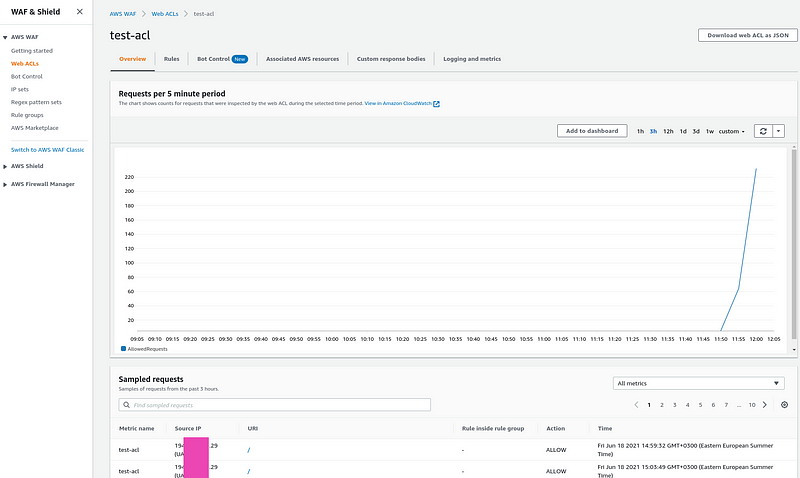Click the chart line peak near 12:00
Viewport: 800px width, 478px height.
(x=756, y=169)
